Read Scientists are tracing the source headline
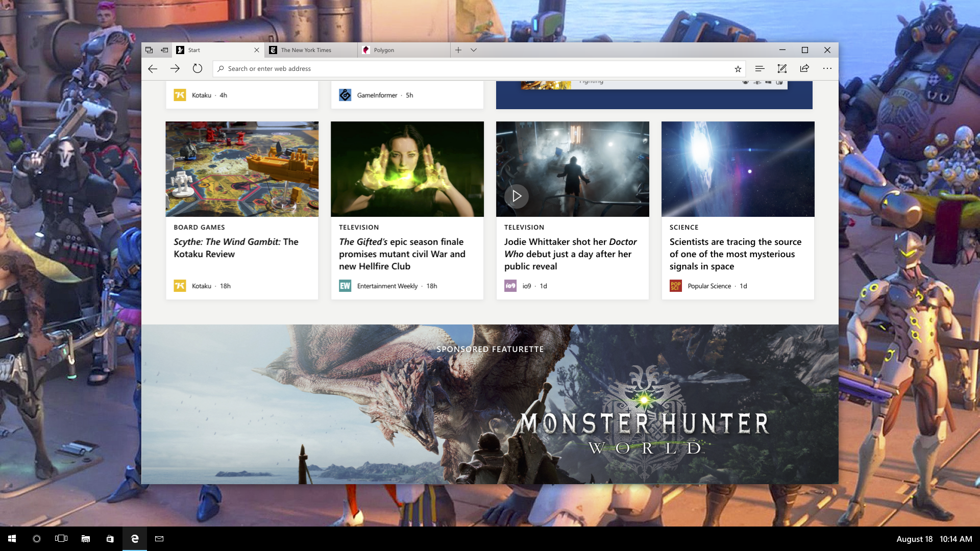The image size is (980, 551). [x=736, y=254]
